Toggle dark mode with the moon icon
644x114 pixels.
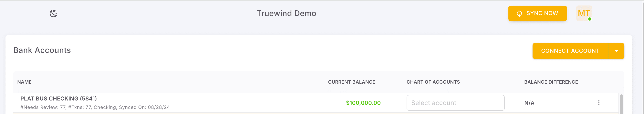click(x=53, y=13)
